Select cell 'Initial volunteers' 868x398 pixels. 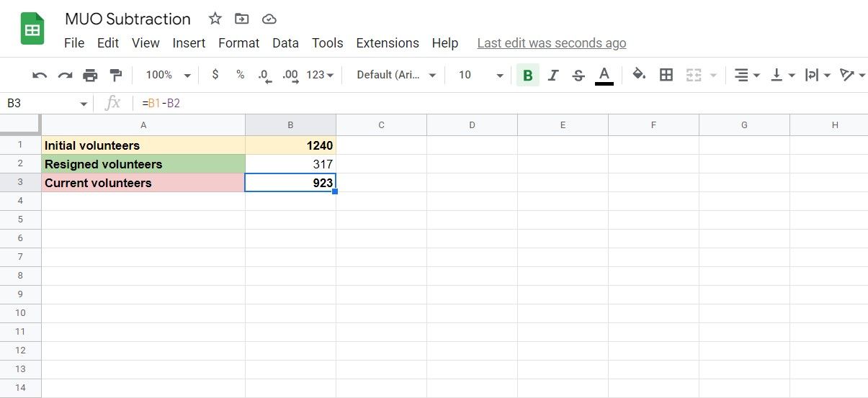(143, 145)
